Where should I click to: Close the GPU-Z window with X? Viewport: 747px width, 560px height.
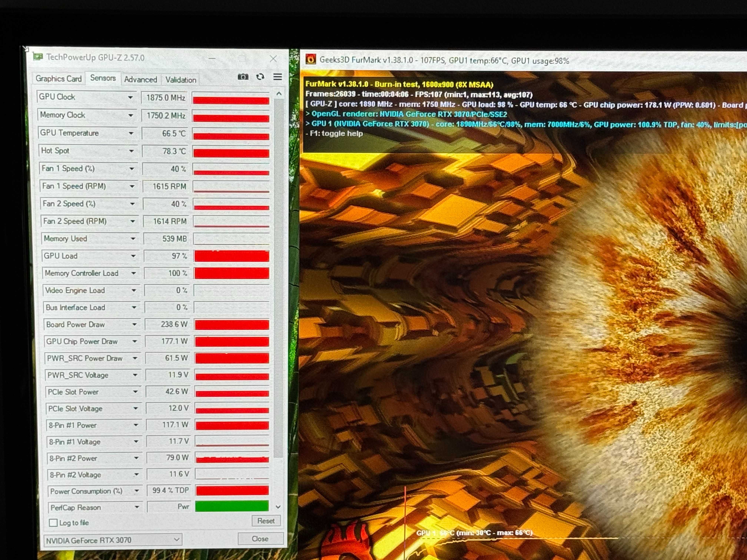(x=273, y=59)
